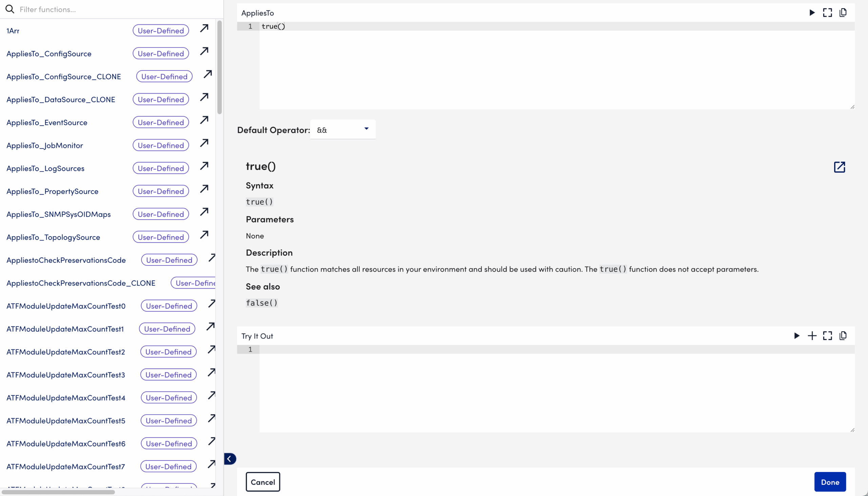Copy the Try It Out editor contents
The width and height of the screenshot is (868, 496).
843,336
